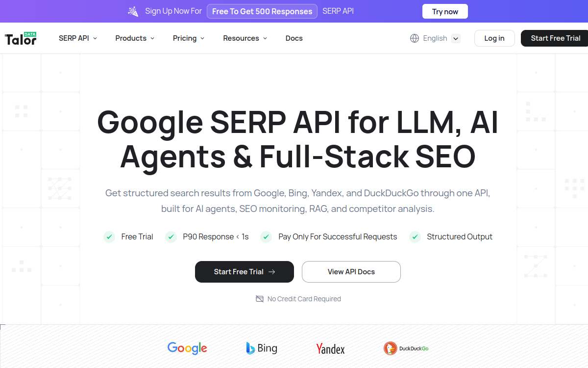
Task: Click check icon beside Pay Only For Successful Requests
Action: 266,237
